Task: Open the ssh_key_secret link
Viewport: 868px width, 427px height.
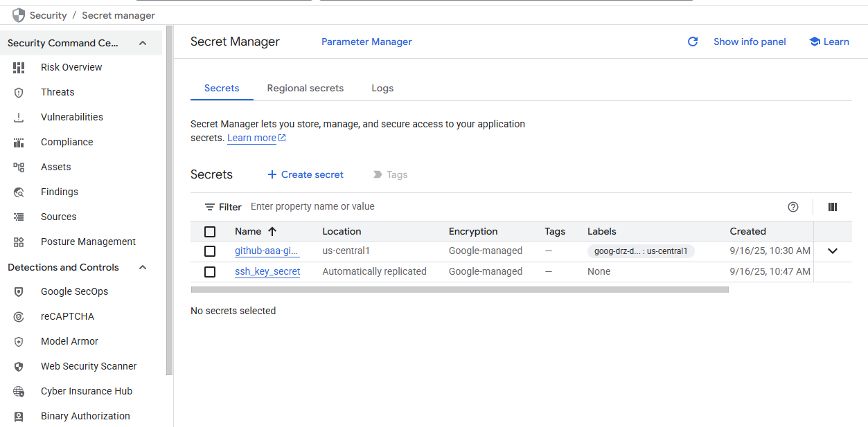Action: [x=267, y=271]
